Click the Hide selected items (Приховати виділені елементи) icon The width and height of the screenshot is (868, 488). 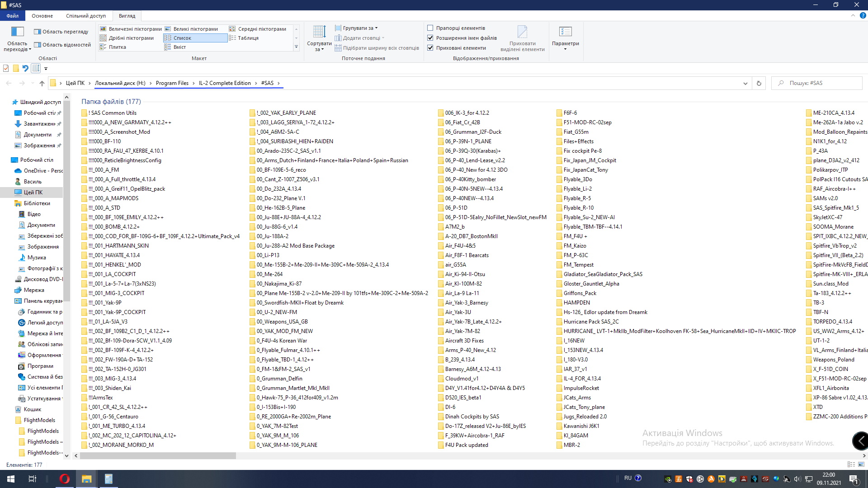click(522, 32)
